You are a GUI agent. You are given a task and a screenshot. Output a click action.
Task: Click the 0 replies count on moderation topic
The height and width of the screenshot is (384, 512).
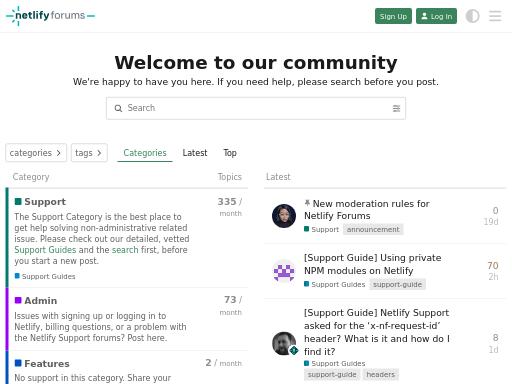coord(495,210)
